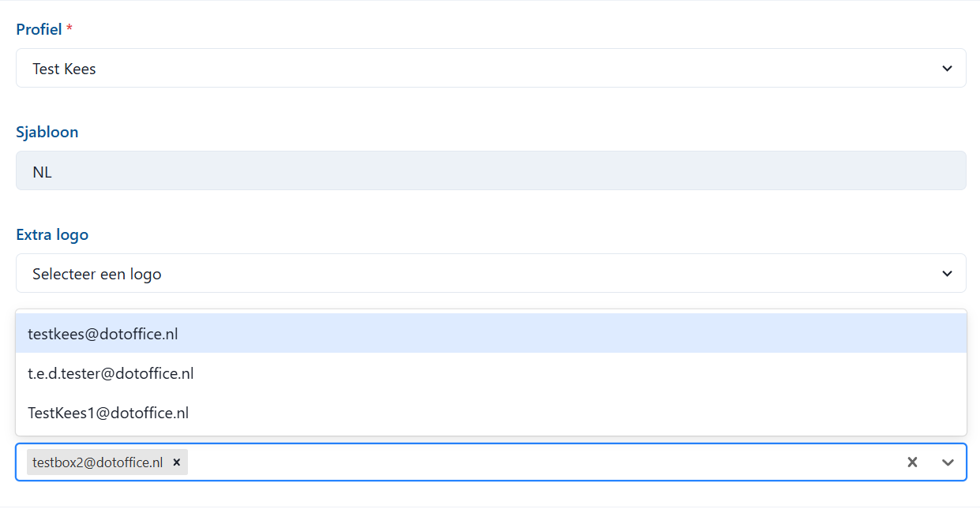Pick TestKees1@dotoffice.nl from the options
The width and height of the screenshot is (980, 509).
(x=108, y=413)
